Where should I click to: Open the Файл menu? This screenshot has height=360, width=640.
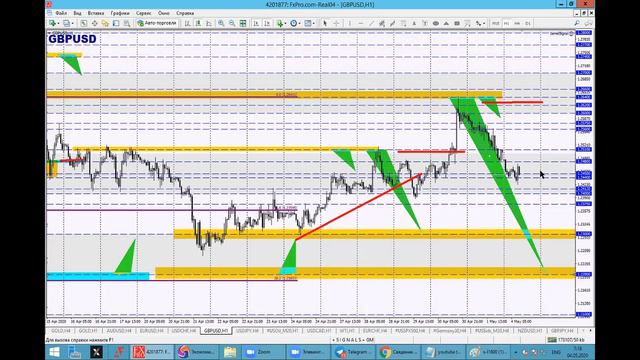click(x=61, y=13)
